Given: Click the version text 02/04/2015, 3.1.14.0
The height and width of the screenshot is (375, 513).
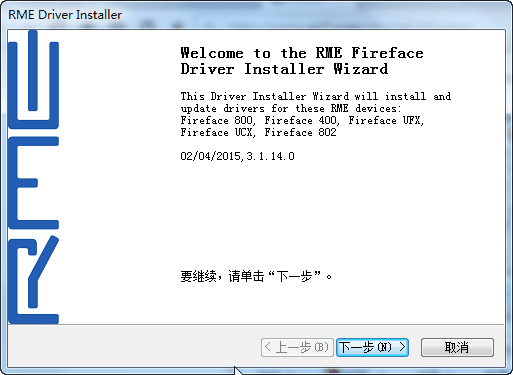Looking at the screenshot, I should (237, 156).
